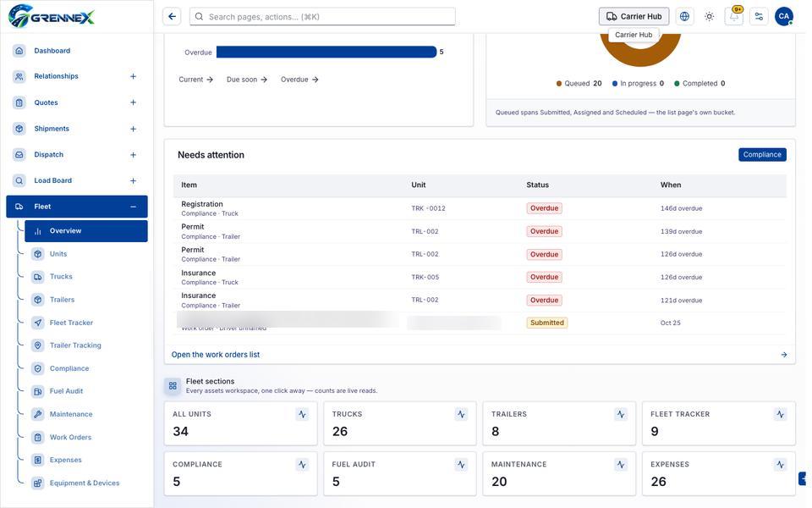Click the Work Orders clipboard icon
The image size is (812, 508).
[38, 437]
